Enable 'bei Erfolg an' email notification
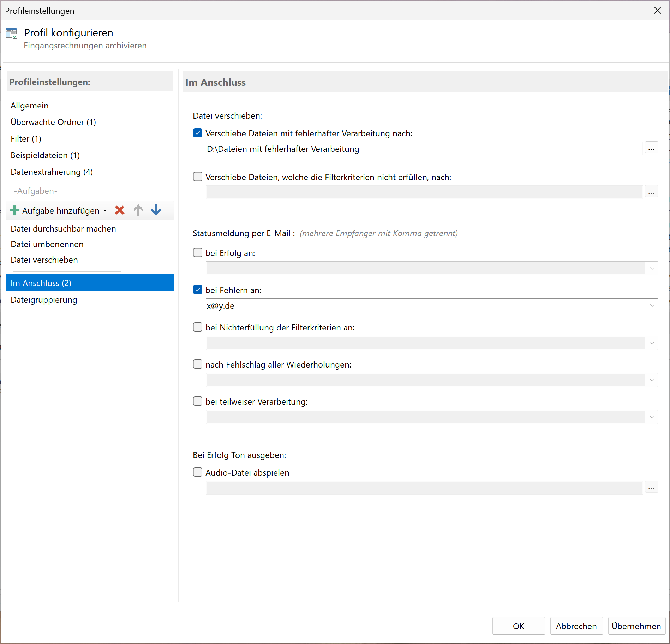 tap(198, 253)
